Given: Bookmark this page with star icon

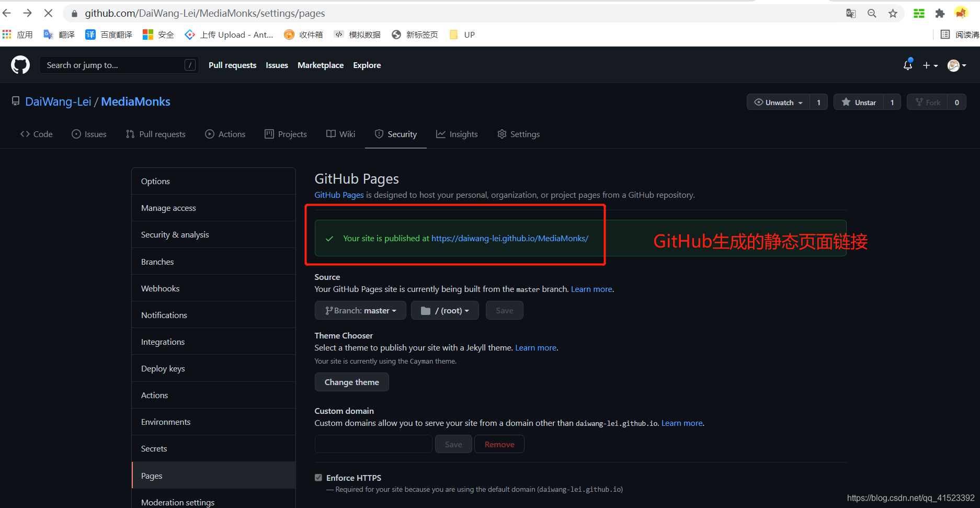Looking at the screenshot, I should click(893, 14).
